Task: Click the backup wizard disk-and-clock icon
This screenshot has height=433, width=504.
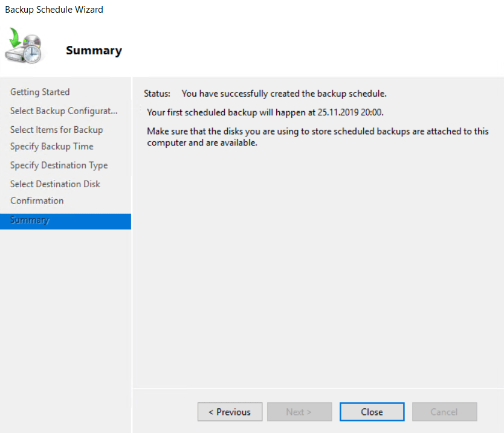Action: point(24,45)
